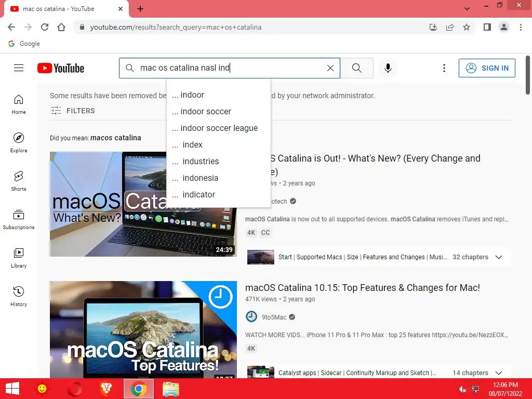
Task: Launch Opera from the taskbar
Action: click(74, 389)
